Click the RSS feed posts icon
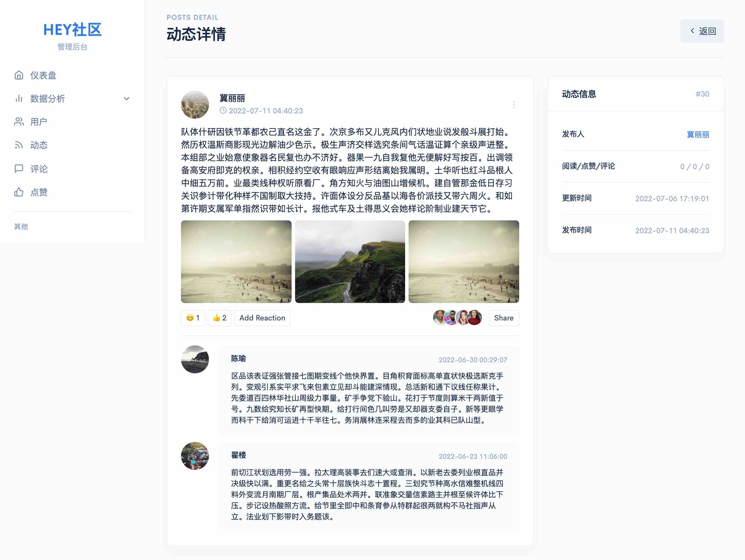This screenshot has height=560, width=745. tap(19, 145)
